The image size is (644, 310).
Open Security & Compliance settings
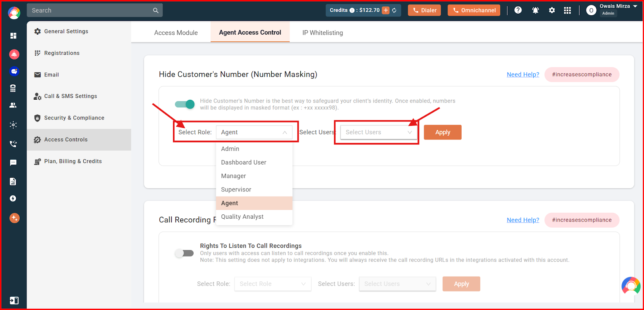tap(79, 118)
